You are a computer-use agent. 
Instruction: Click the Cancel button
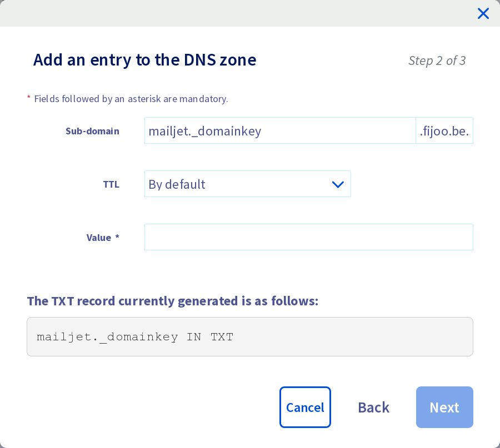(305, 407)
